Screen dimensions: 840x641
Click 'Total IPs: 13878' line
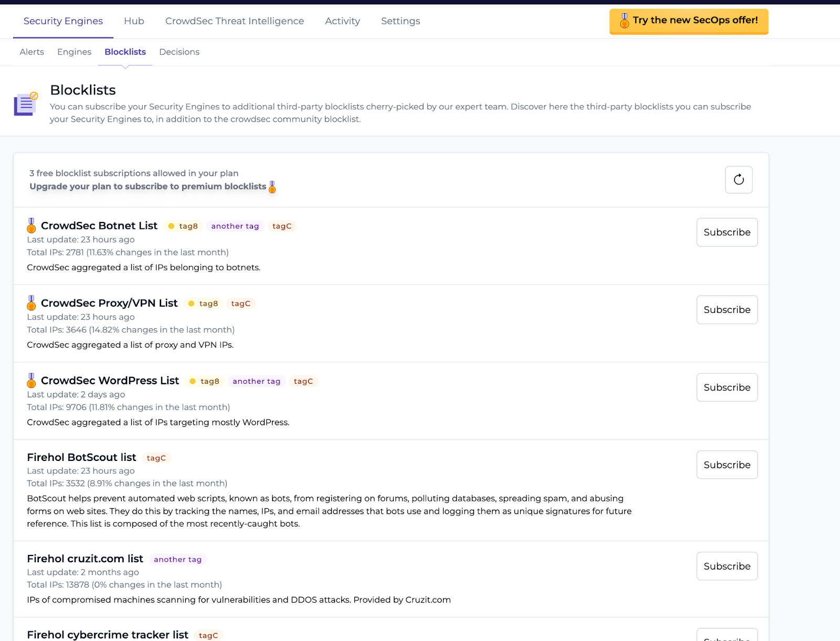124,585
